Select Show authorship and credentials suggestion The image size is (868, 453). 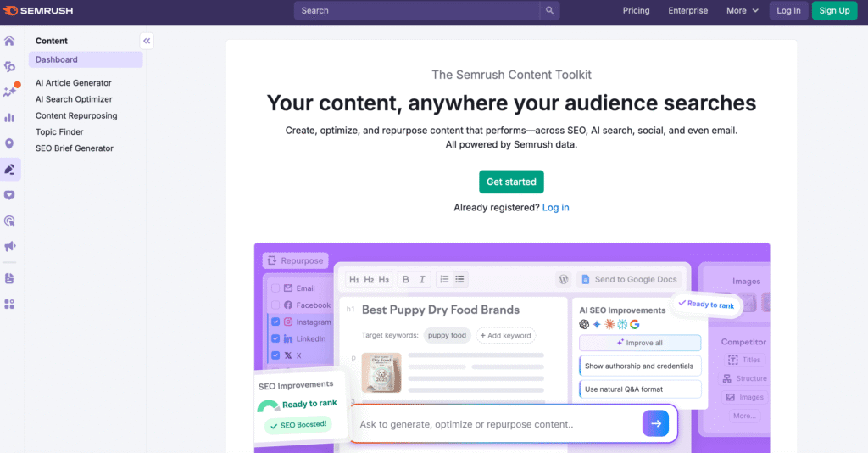[x=640, y=366]
